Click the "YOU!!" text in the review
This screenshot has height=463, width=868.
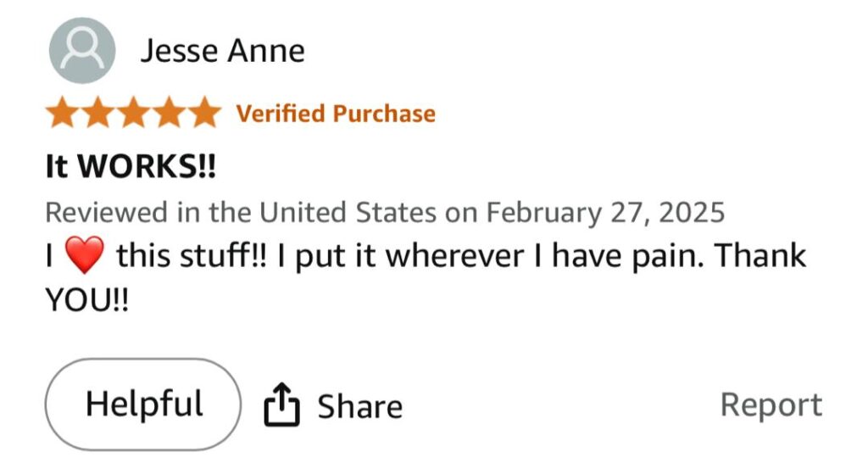click(x=86, y=301)
